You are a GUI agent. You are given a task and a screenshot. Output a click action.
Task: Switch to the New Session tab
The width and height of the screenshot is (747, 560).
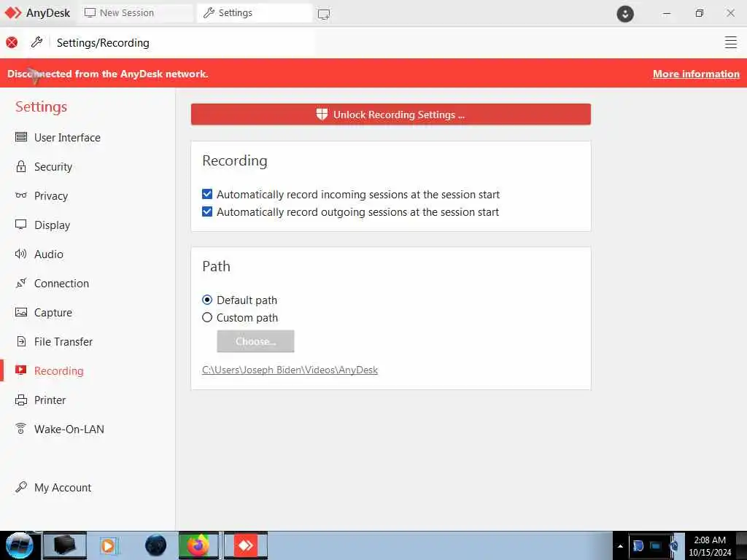click(x=136, y=13)
